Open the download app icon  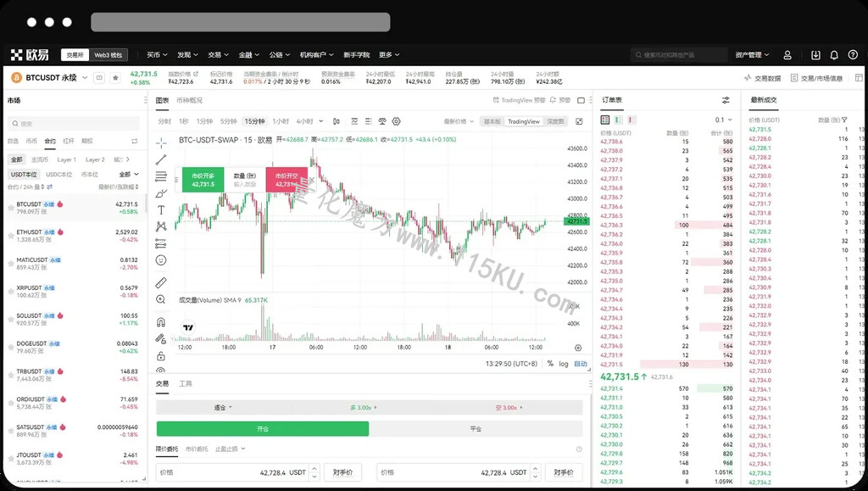(815, 55)
